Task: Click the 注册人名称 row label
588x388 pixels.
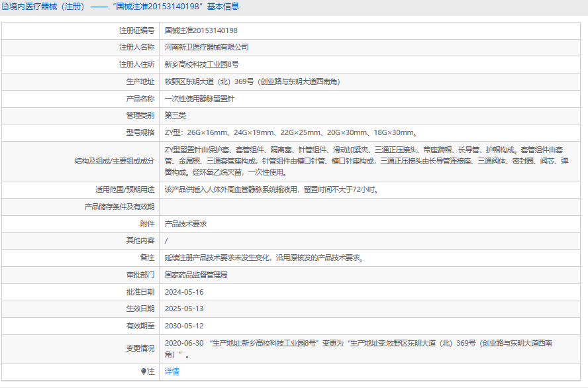Action: tap(137, 47)
